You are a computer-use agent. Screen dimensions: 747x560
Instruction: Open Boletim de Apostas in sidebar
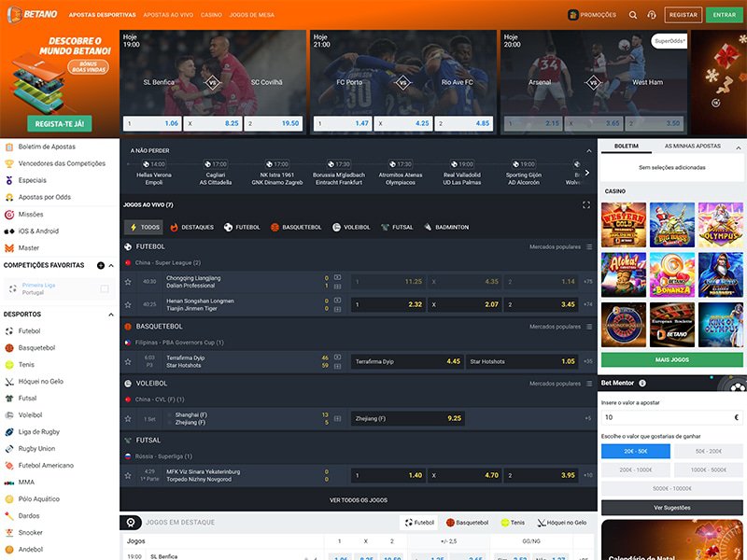pyautogui.click(x=47, y=147)
